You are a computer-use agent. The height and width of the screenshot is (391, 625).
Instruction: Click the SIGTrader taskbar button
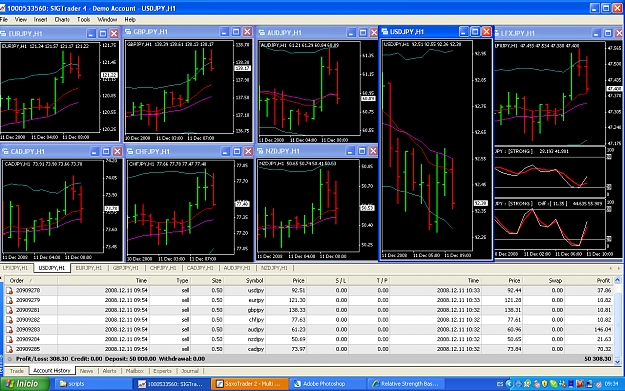click(x=171, y=383)
